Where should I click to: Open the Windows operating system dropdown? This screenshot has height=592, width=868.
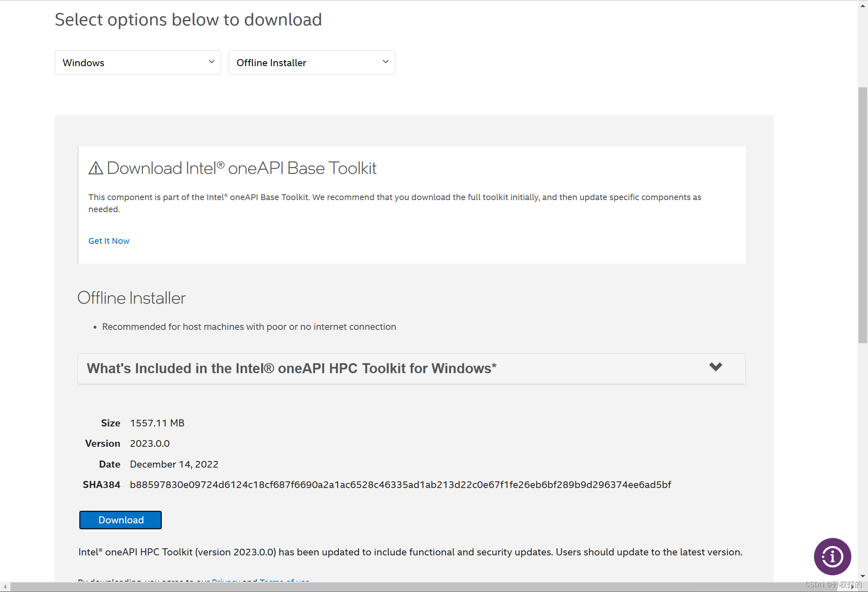pos(138,62)
